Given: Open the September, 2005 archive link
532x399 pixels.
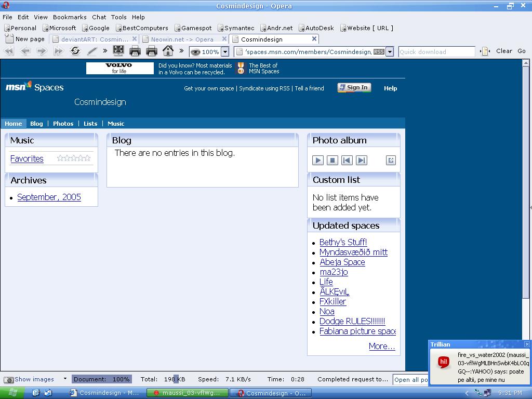Looking at the screenshot, I should click(49, 197).
